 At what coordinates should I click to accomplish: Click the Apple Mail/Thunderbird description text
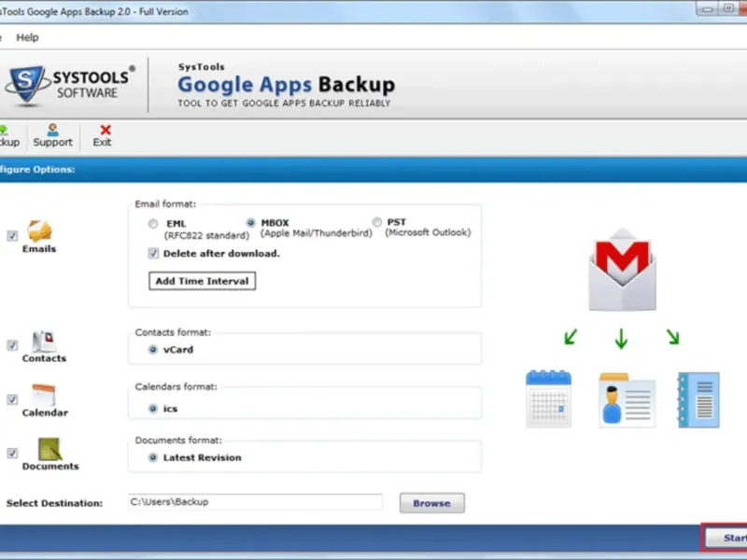317,233
